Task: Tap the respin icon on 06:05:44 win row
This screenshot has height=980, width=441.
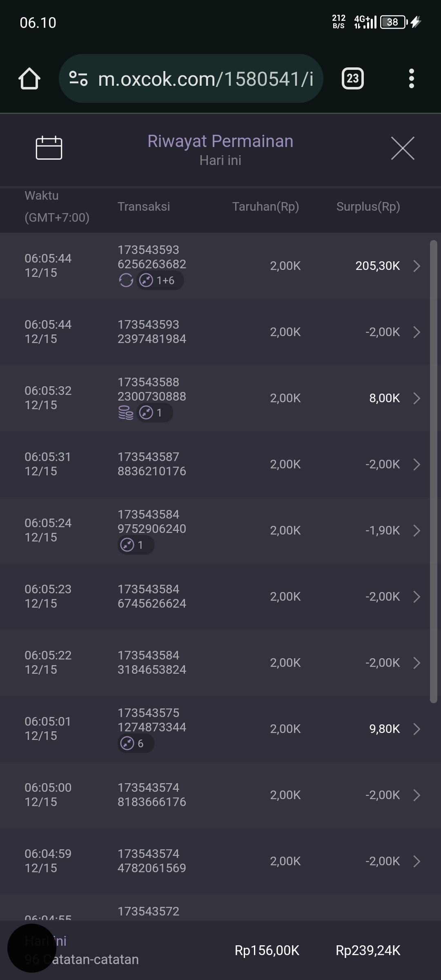Action: pyautogui.click(x=126, y=281)
